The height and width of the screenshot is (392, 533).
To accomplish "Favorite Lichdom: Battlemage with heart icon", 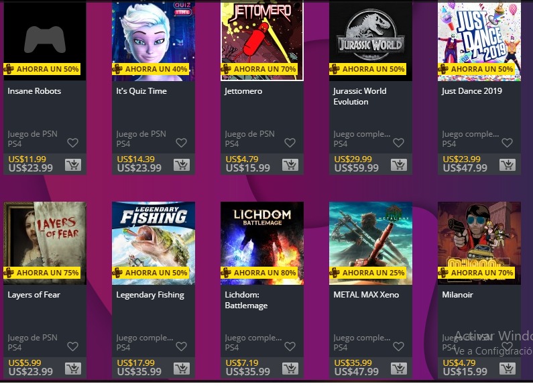I will [290, 346].
